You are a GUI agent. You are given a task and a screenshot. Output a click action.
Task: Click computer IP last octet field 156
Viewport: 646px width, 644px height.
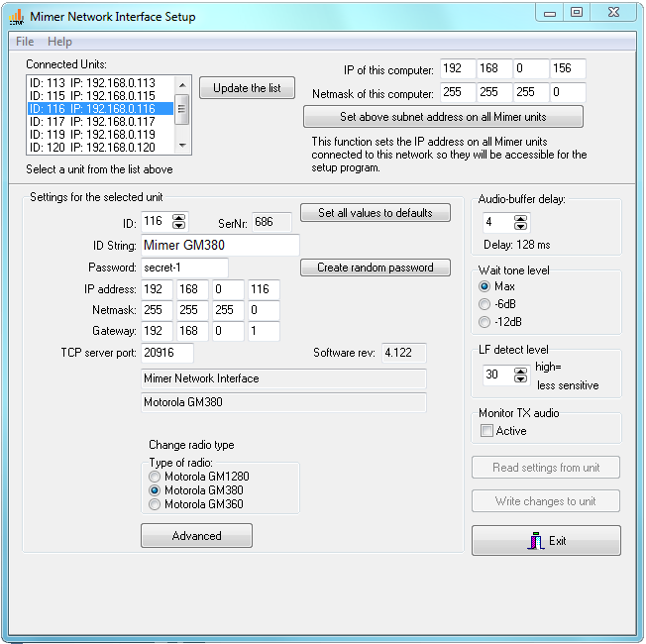pyautogui.click(x=568, y=68)
